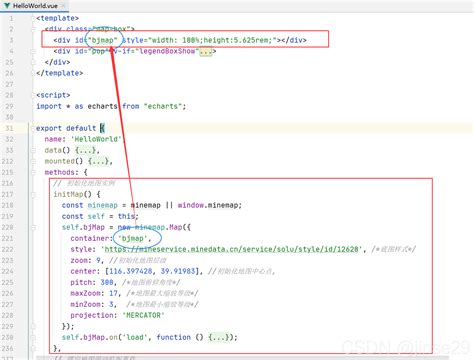Click the Vue file icon on the tab
This screenshot has height=360, width=474.
pos(7,6)
